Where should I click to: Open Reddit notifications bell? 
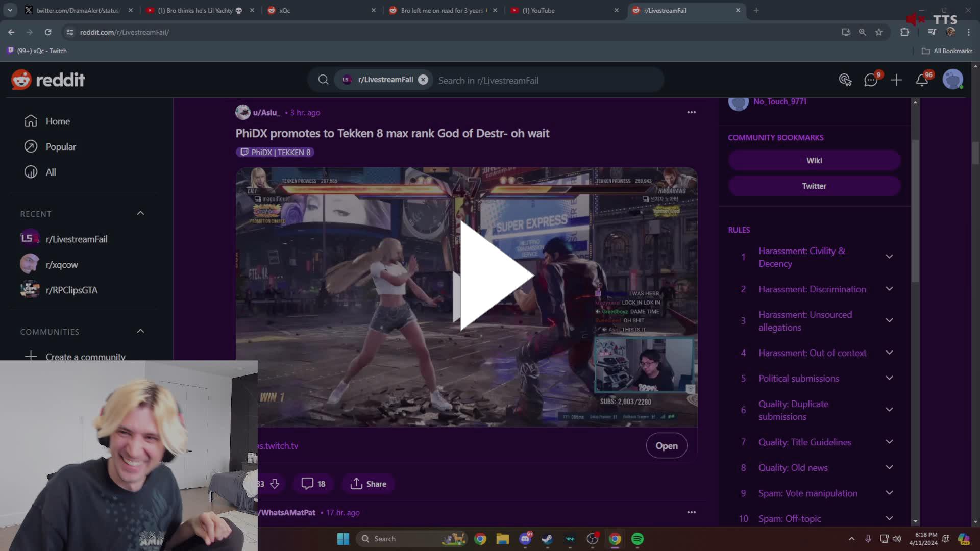pyautogui.click(x=922, y=80)
